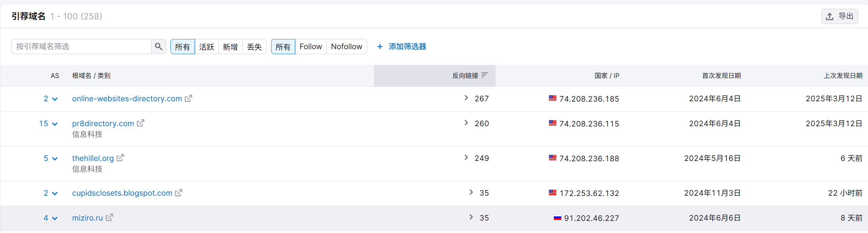Select the 活跃 filter option
Image resolution: width=868 pixels, height=233 pixels.
click(x=207, y=47)
